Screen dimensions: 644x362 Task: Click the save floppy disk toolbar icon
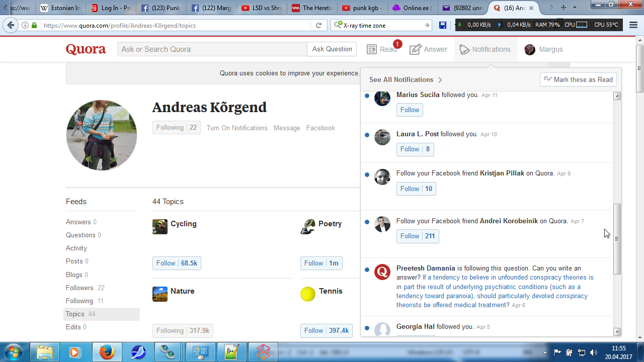click(443, 25)
